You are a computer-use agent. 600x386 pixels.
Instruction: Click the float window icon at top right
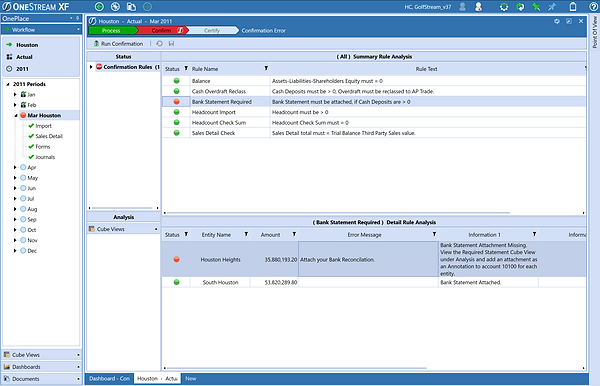569,21
